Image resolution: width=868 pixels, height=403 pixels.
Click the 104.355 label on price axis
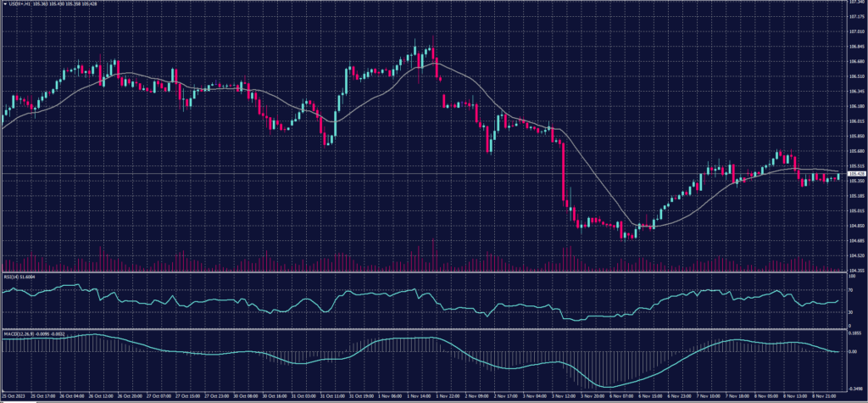tap(856, 270)
